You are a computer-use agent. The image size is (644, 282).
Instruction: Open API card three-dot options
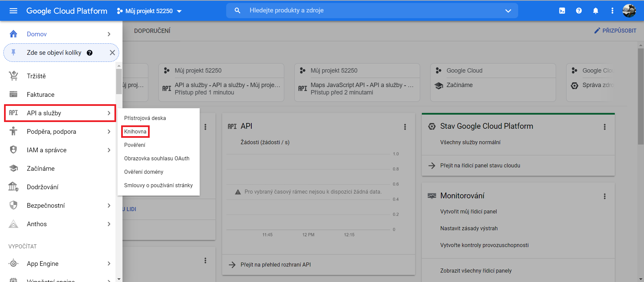(405, 127)
